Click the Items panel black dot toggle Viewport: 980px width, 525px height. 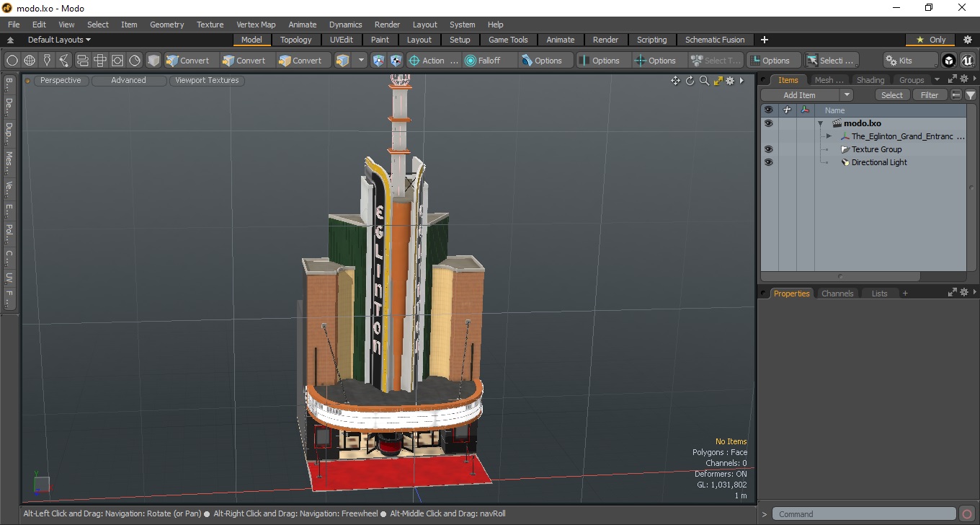coord(763,80)
